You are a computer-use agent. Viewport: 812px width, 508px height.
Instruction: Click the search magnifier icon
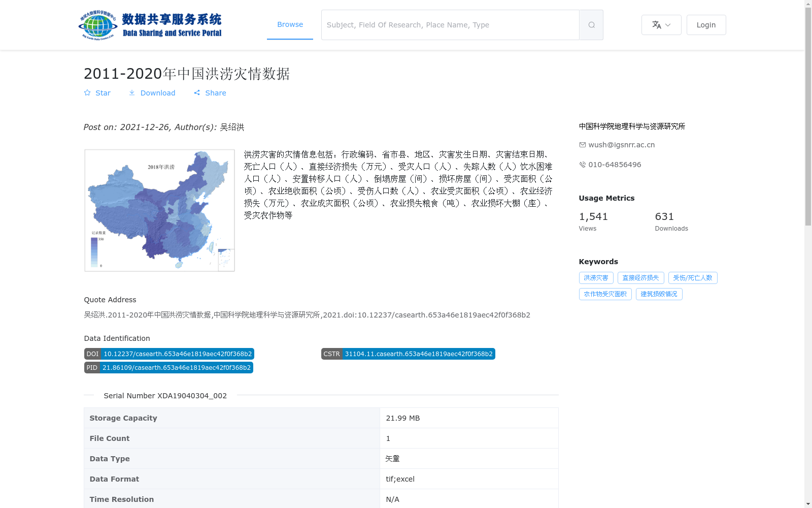(x=591, y=24)
